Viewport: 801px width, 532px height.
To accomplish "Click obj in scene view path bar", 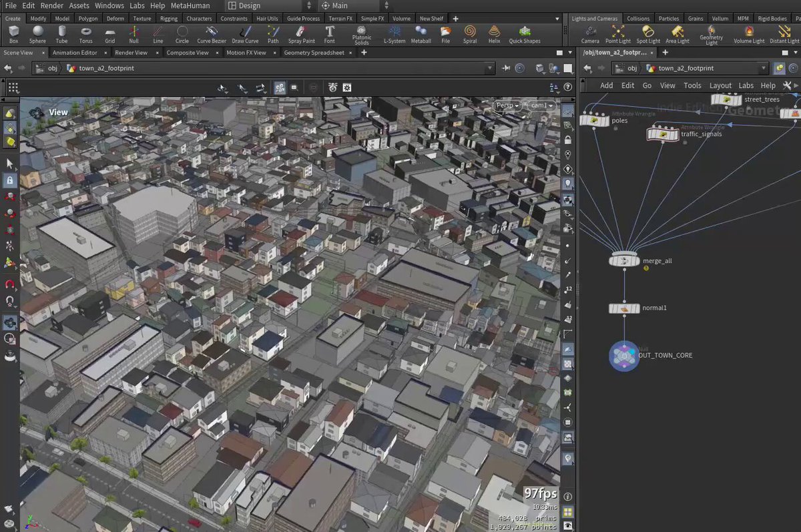I will point(52,68).
